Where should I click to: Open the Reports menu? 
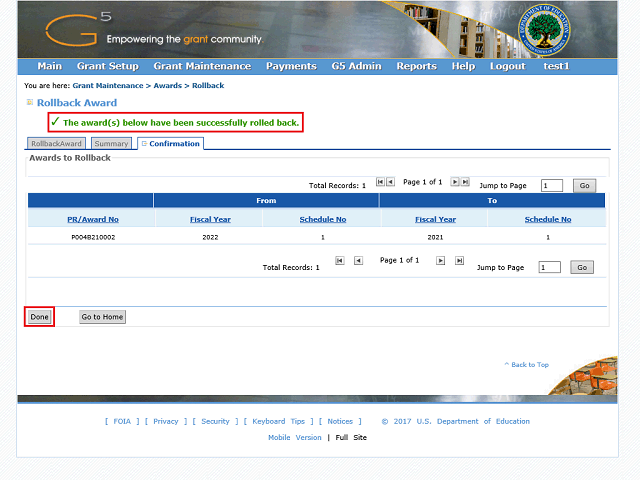coord(417,66)
